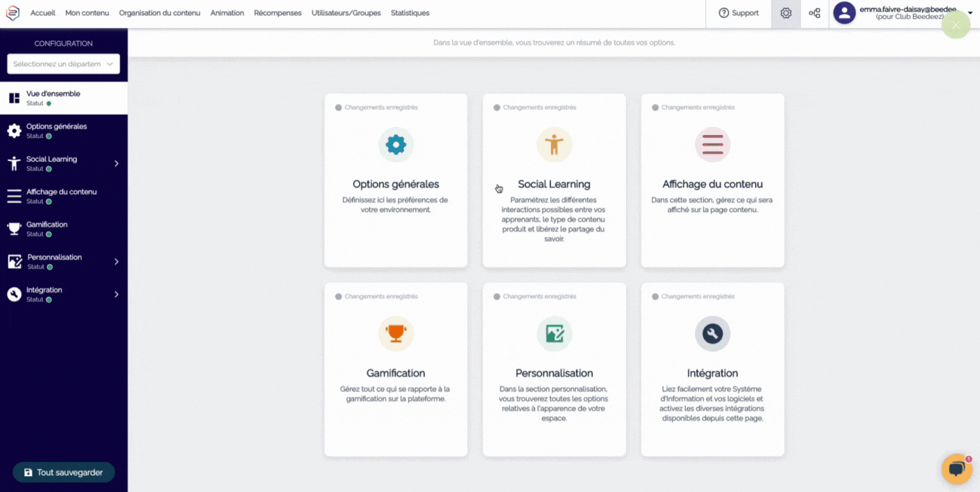Open the Statistiques menu
The width and height of the screenshot is (980, 492).
(x=410, y=13)
